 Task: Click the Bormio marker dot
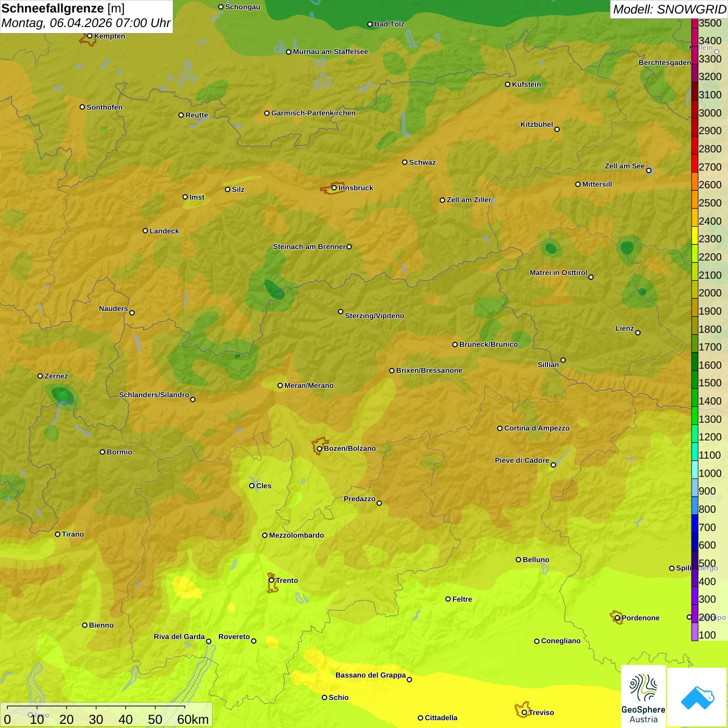102,452
